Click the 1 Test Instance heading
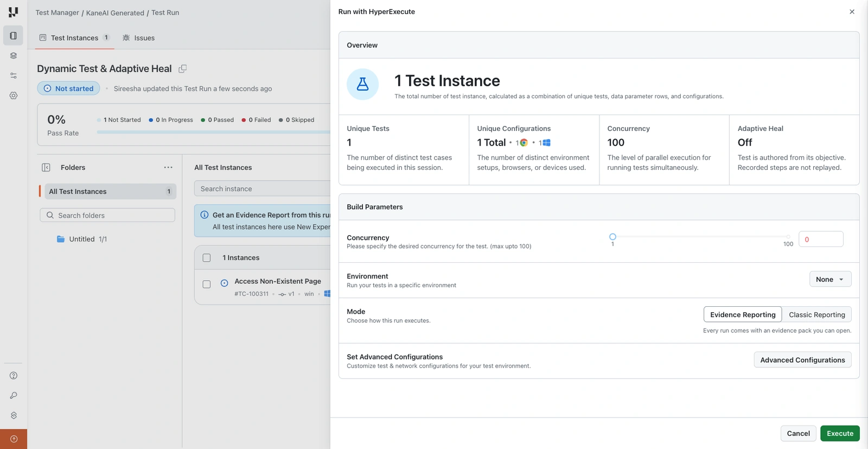The height and width of the screenshot is (449, 868). [x=447, y=81]
